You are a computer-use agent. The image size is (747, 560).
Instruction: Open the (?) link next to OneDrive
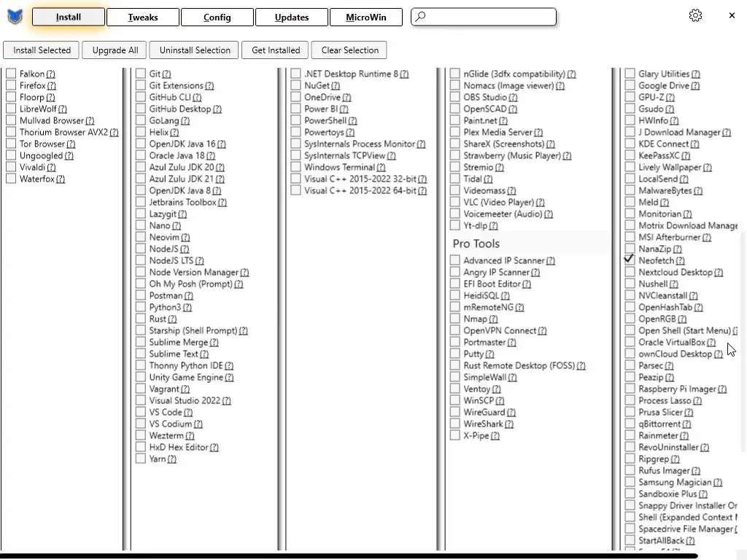[347, 97]
